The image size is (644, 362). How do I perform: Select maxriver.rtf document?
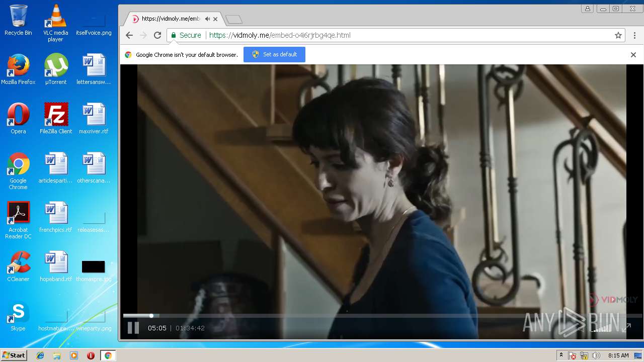94,119
